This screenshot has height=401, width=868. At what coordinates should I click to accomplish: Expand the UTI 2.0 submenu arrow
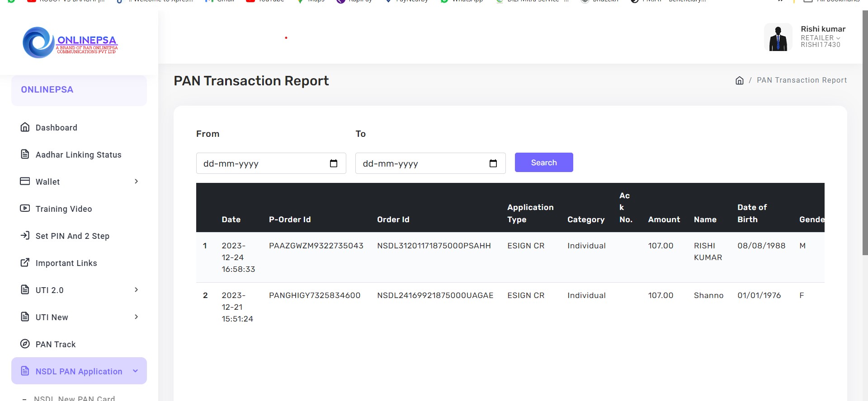pos(136,290)
